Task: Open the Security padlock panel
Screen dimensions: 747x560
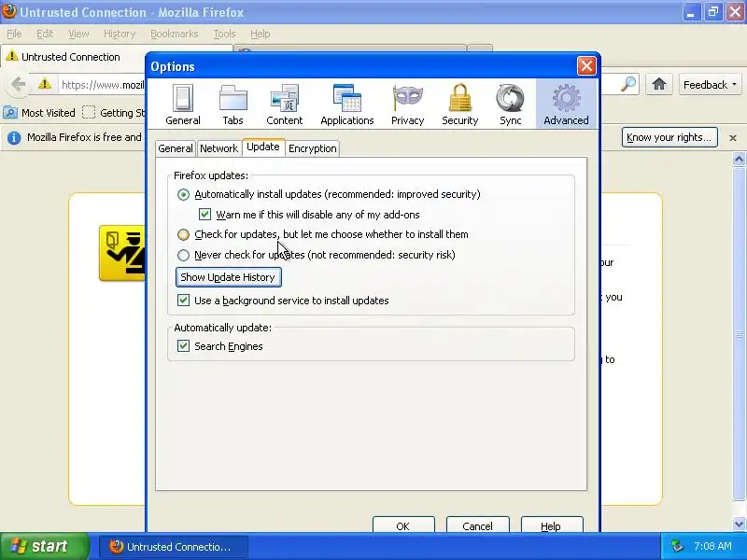Action: (460, 105)
